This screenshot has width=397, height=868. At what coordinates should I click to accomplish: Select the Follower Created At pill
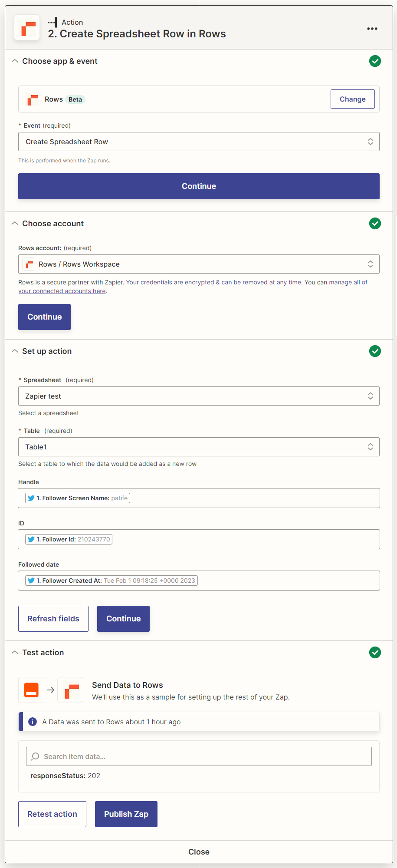(x=112, y=581)
